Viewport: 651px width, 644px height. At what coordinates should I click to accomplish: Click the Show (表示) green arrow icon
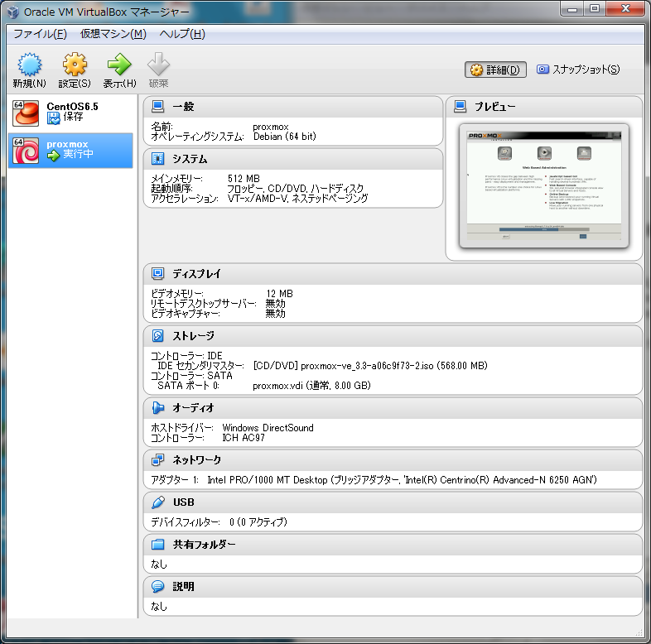(119, 65)
